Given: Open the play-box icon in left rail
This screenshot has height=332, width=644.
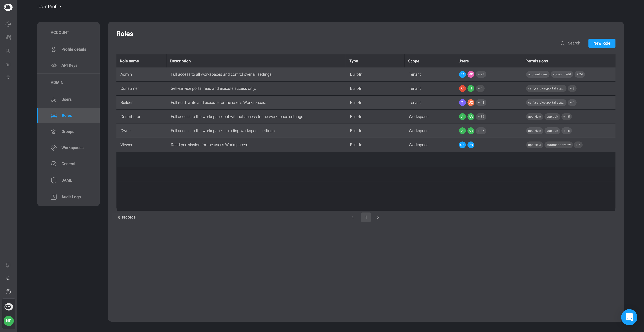Looking at the screenshot, I should 8,78.
